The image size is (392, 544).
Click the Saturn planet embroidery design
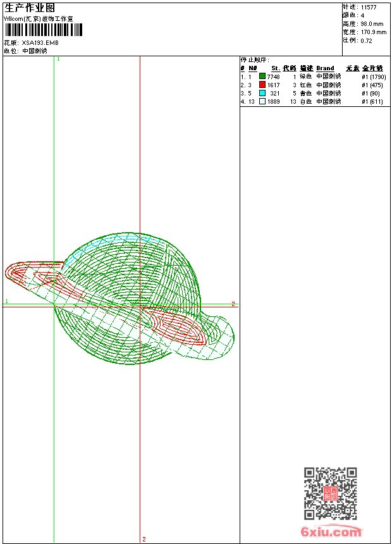[119, 299]
